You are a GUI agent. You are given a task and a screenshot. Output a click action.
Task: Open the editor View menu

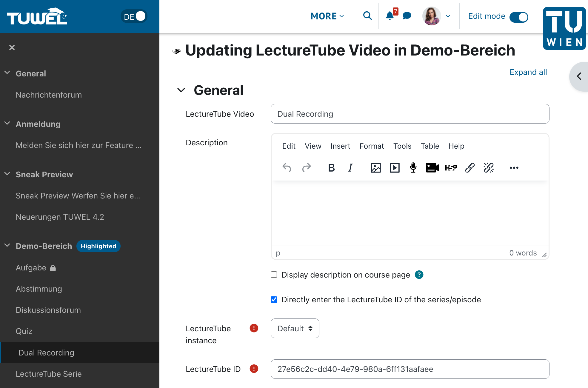(313, 146)
